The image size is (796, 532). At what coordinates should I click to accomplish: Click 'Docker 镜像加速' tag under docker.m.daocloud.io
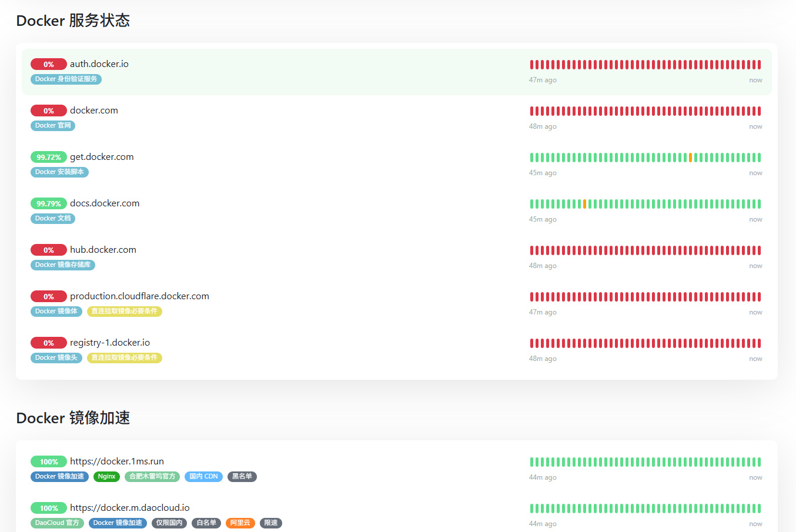(x=118, y=523)
